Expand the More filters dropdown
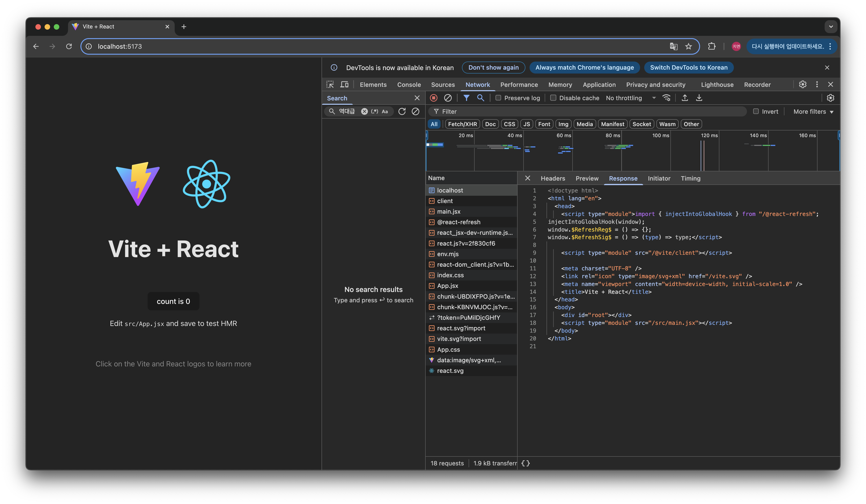 [x=813, y=112]
